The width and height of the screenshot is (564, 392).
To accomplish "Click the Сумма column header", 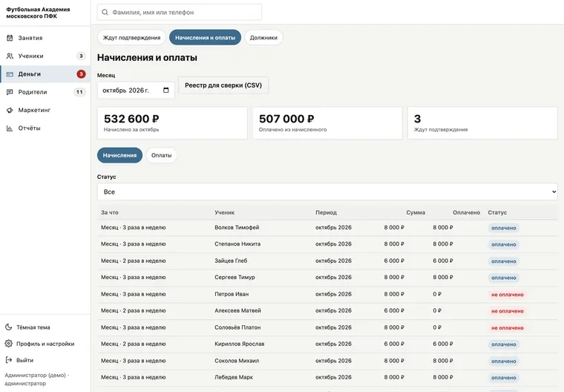I will pos(416,212).
